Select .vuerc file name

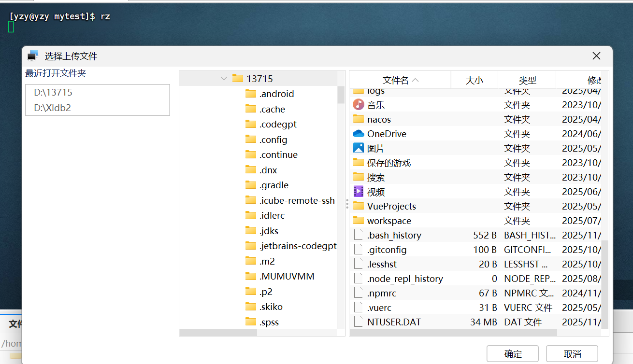379,308
